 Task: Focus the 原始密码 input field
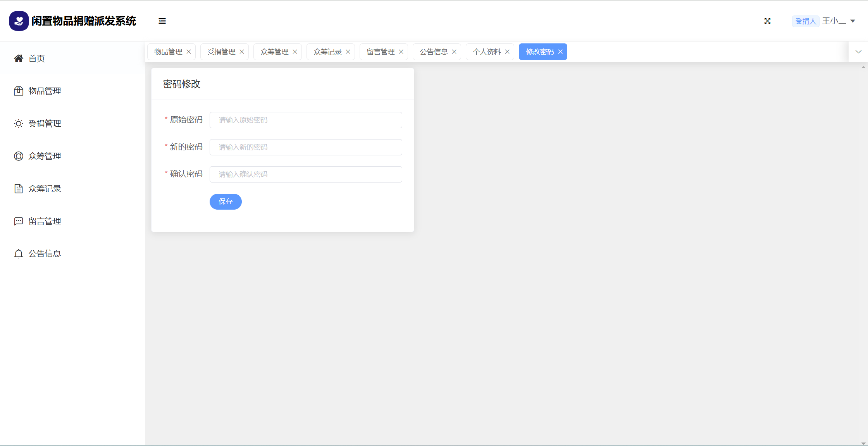click(x=306, y=120)
